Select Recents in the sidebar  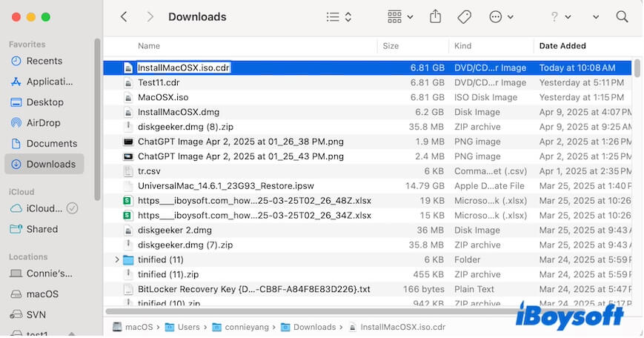pyautogui.click(x=44, y=61)
